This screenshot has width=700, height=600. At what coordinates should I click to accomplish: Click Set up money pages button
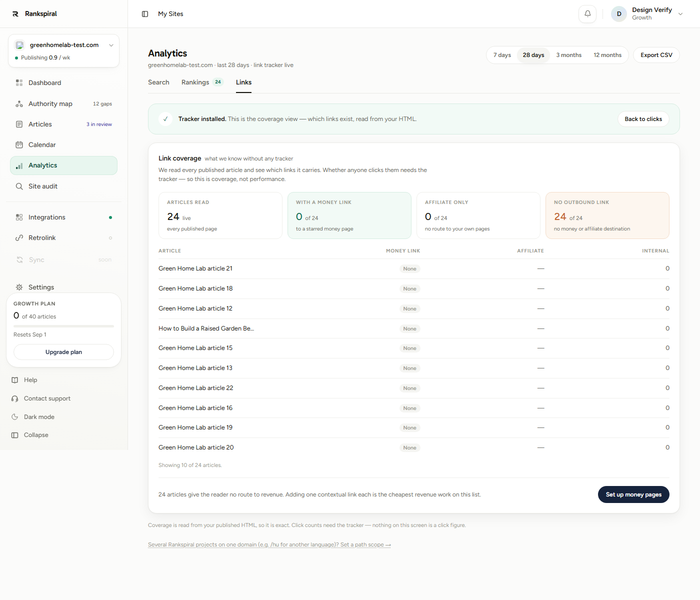633,494
